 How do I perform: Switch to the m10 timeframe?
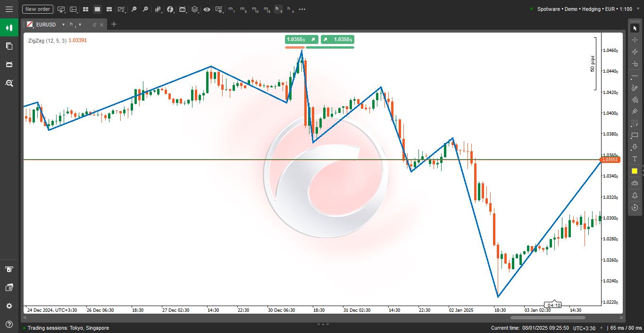[x=255, y=9]
